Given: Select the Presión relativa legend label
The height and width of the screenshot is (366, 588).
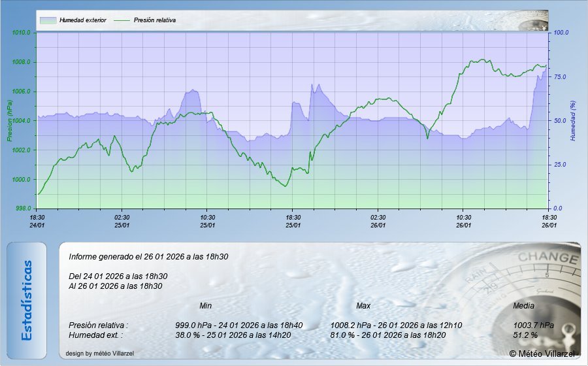Looking at the screenshot, I should [155, 20].
